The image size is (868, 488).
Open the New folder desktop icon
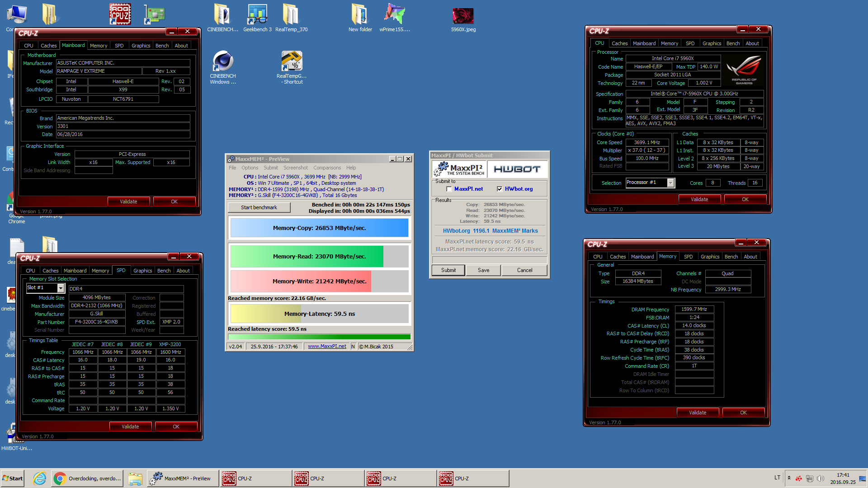tap(360, 18)
